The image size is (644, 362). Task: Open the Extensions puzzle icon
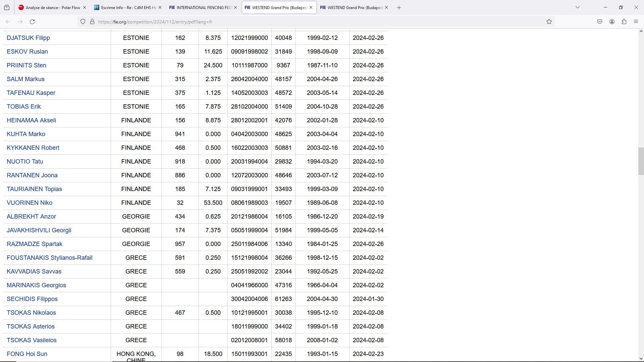pos(624,22)
